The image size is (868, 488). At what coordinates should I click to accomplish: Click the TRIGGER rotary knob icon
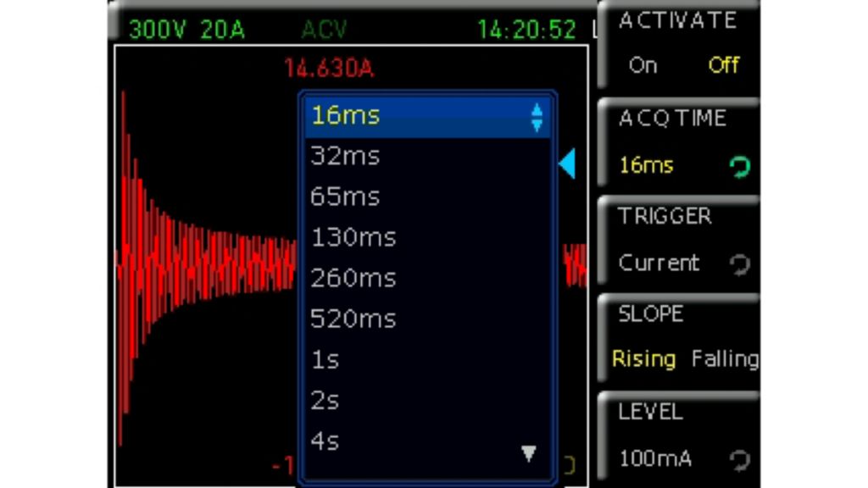coord(739,265)
